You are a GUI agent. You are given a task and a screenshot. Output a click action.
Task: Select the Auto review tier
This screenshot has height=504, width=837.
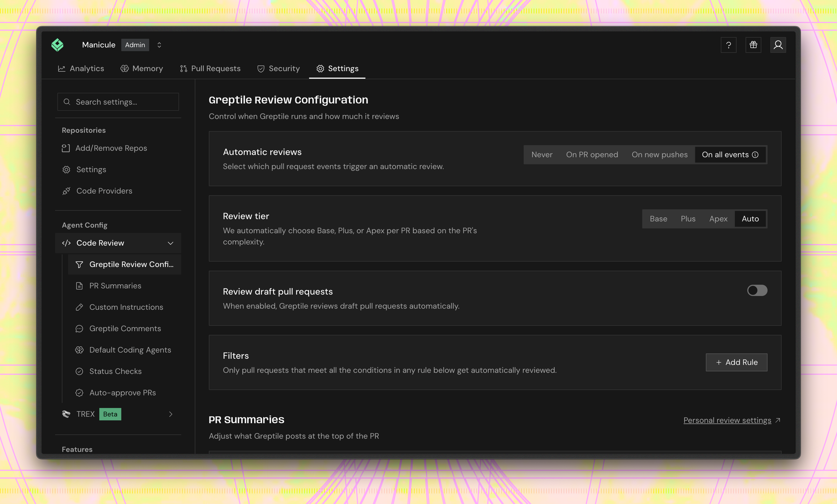(750, 219)
